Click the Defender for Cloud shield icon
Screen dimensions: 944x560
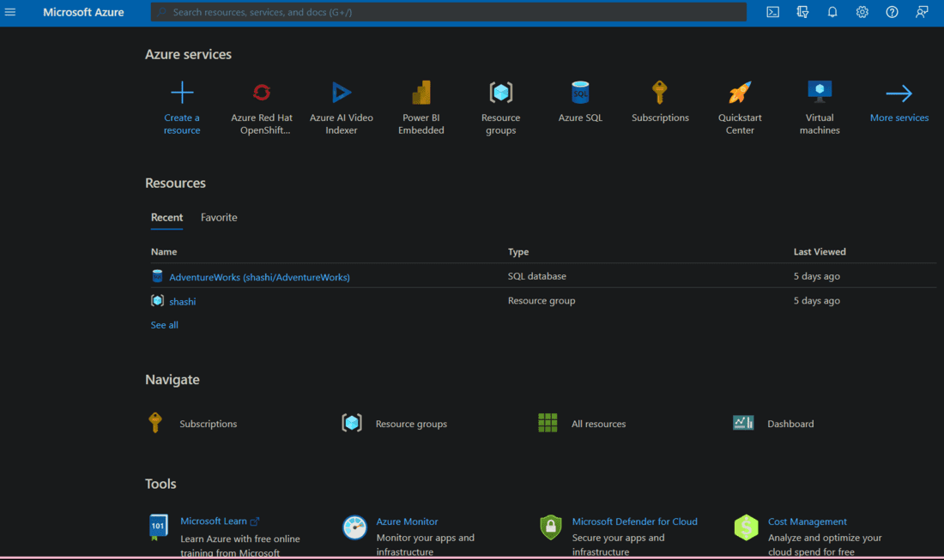551,527
